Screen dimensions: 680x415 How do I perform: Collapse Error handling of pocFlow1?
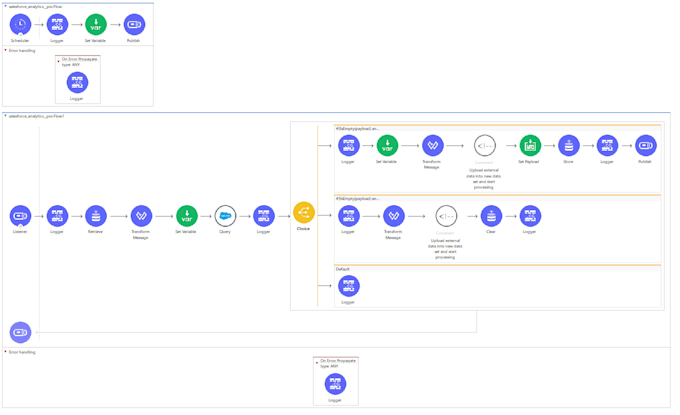point(5,352)
